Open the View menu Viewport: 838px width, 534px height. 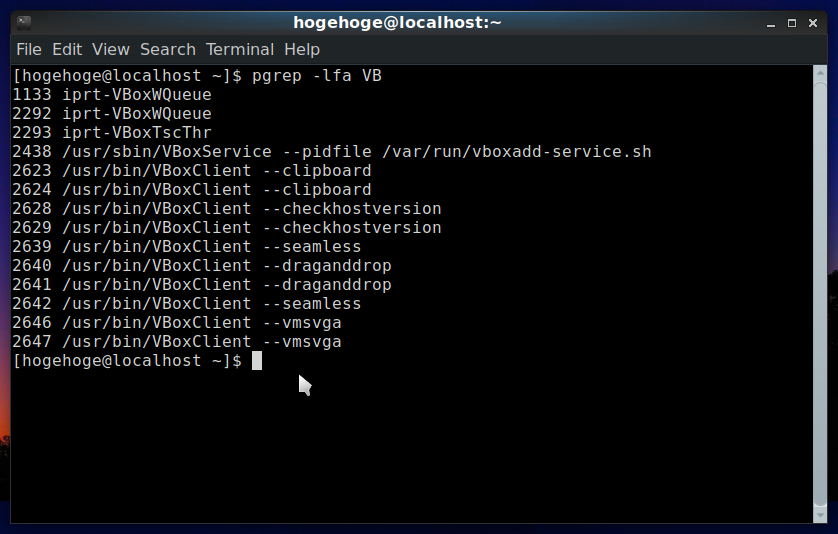pos(111,50)
